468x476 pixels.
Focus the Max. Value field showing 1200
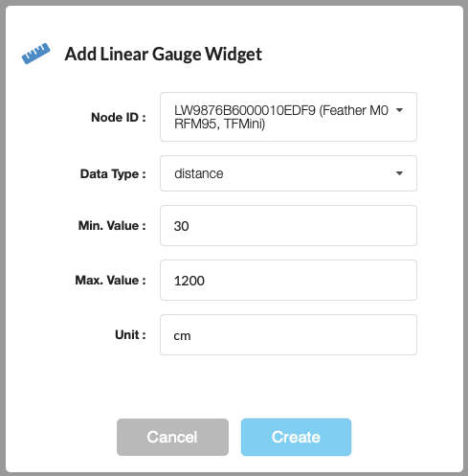(x=288, y=281)
